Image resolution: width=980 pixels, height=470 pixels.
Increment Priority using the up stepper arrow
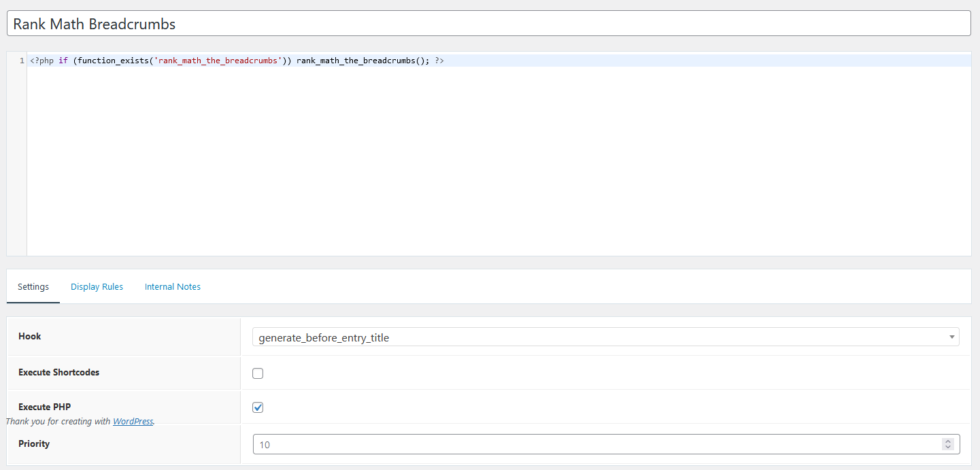pos(948,440)
